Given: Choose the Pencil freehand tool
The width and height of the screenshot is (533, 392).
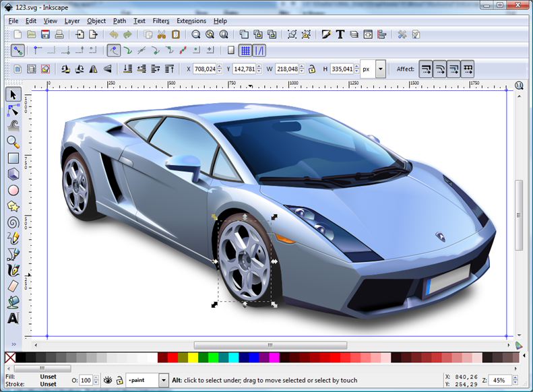Looking at the screenshot, I should pyautogui.click(x=13, y=238).
